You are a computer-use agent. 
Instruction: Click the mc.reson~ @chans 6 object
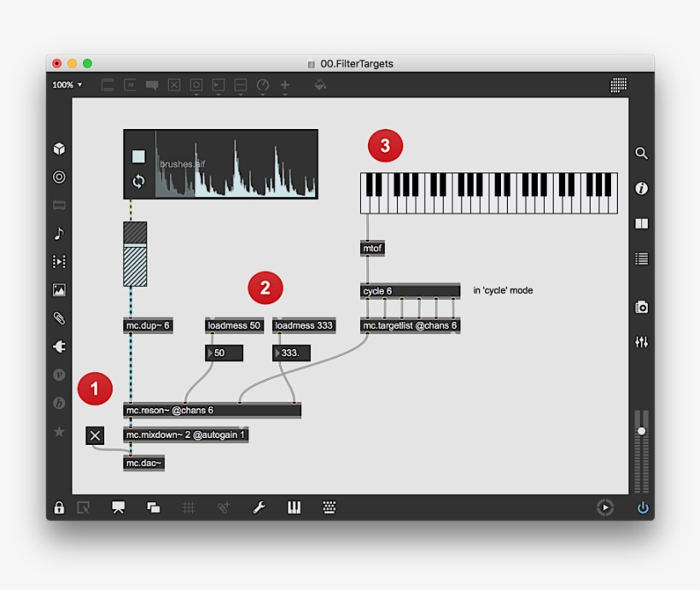(x=212, y=411)
